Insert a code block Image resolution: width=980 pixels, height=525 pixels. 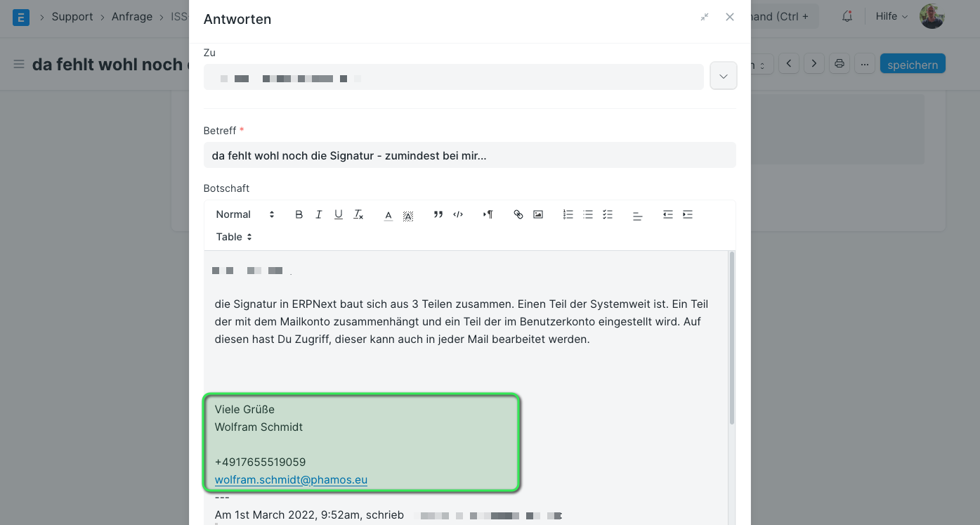(458, 214)
